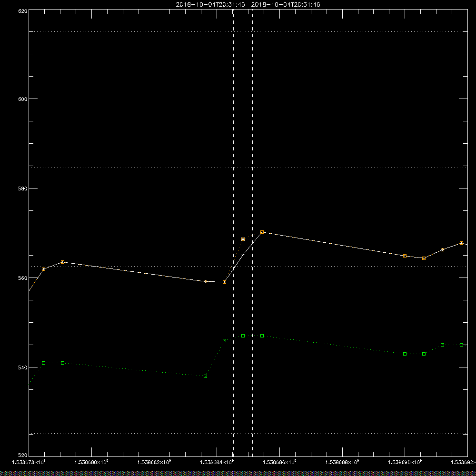Select the peak orange data point near 570

[262, 232]
